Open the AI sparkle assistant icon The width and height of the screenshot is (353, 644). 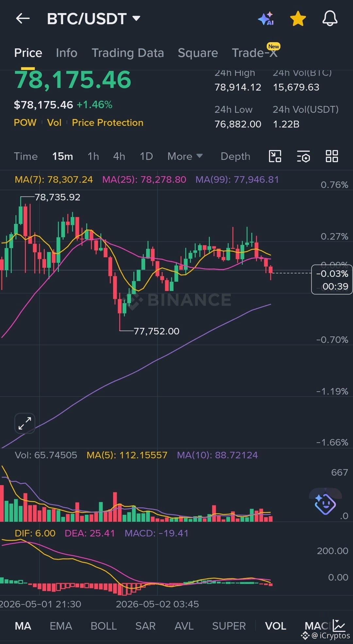266,19
